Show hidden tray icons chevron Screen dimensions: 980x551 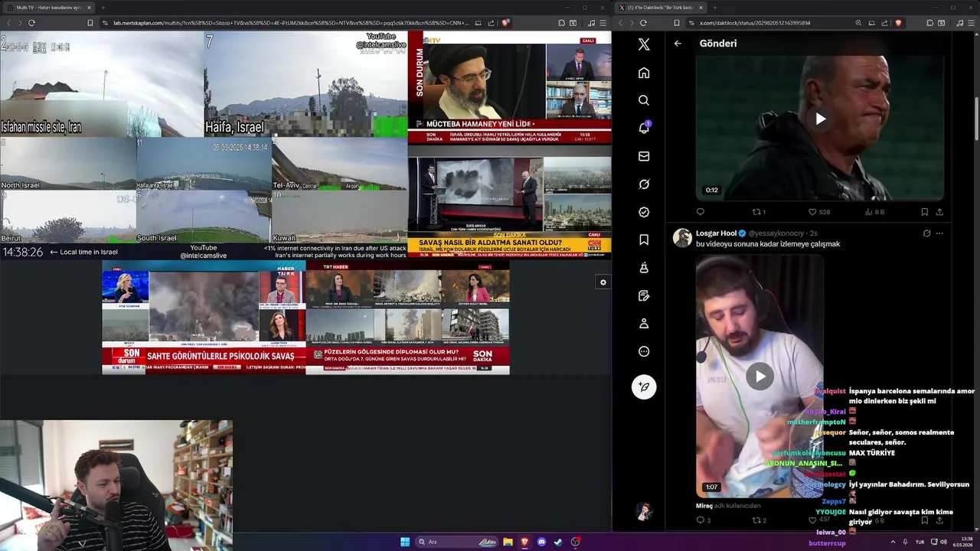[893, 542]
